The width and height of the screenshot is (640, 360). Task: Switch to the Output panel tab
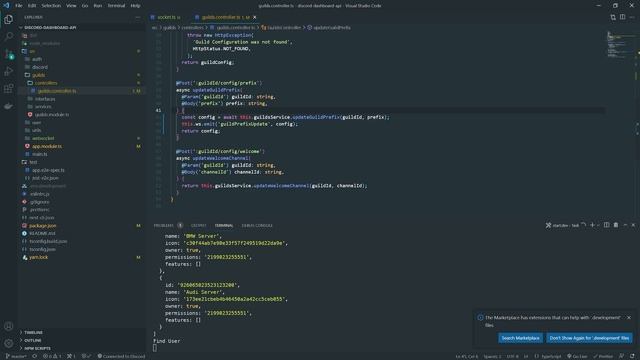[199, 225]
